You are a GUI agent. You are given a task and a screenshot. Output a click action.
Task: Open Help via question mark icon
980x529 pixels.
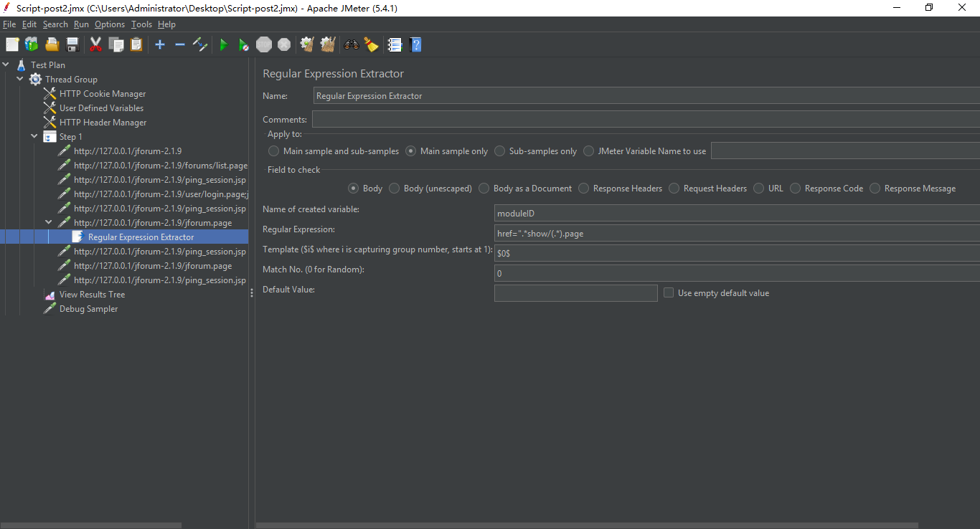415,44
